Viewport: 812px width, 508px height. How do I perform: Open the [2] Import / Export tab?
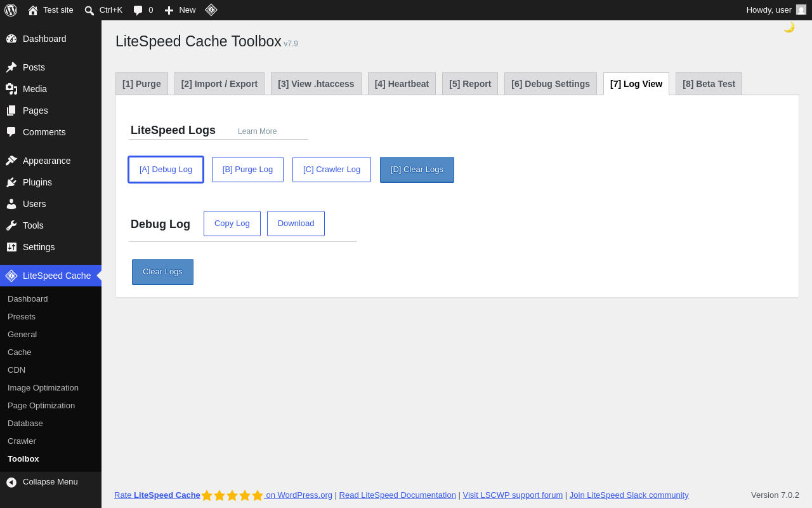219,84
